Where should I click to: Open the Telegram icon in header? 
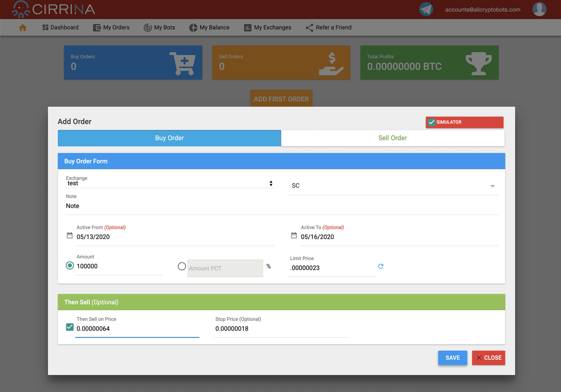[x=426, y=9]
